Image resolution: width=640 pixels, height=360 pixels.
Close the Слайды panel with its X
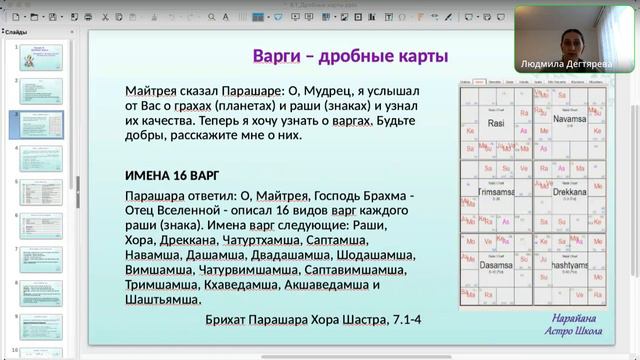pos(72,31)
